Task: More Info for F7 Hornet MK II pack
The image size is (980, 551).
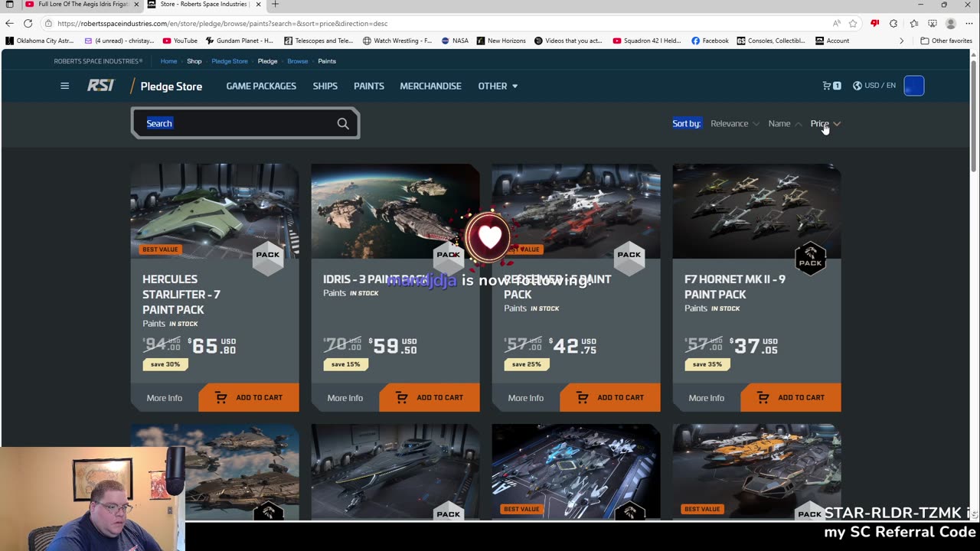Action: [x=707, y=398]
